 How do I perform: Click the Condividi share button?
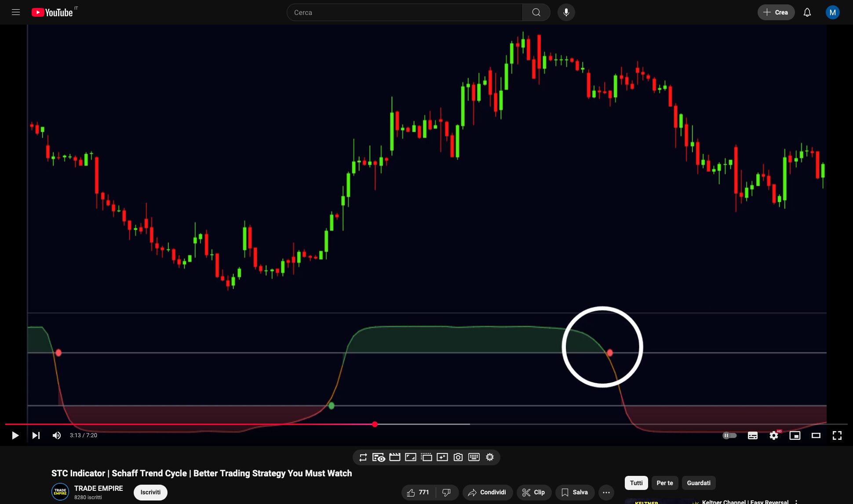tap(487, 493)
